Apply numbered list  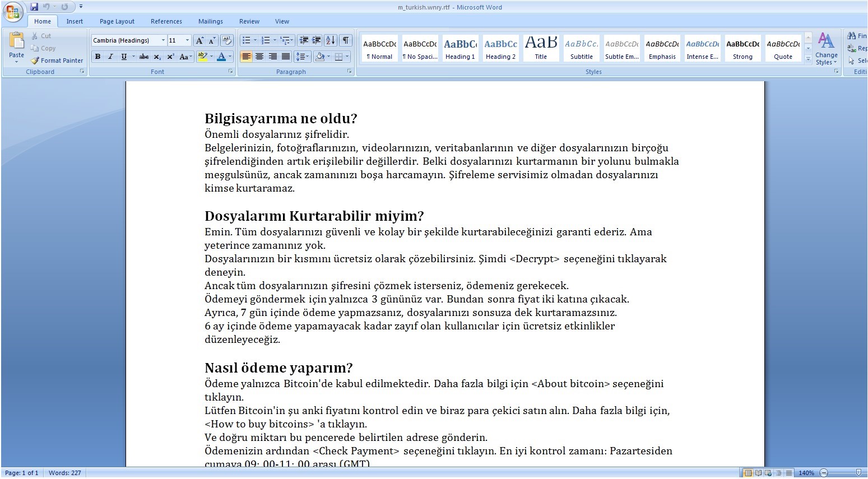[x=266, y=40]
